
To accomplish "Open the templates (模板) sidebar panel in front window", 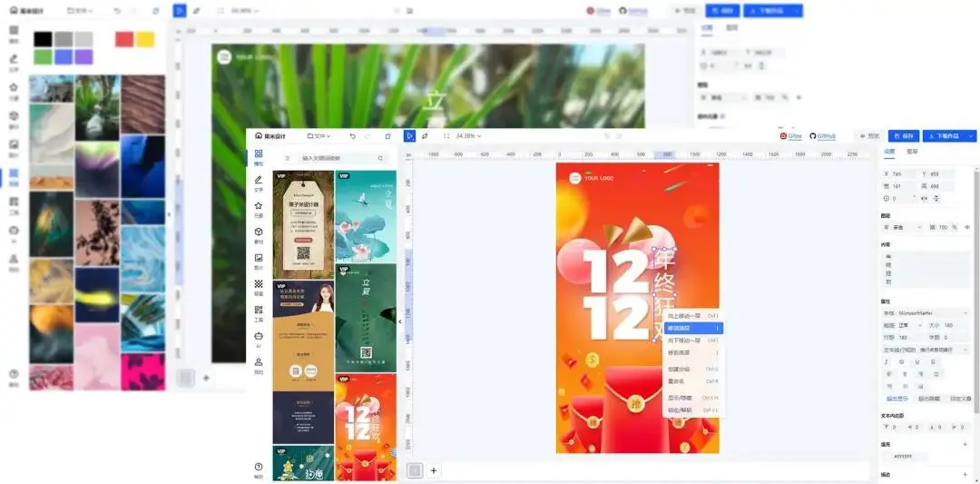I will click(258, 157).
